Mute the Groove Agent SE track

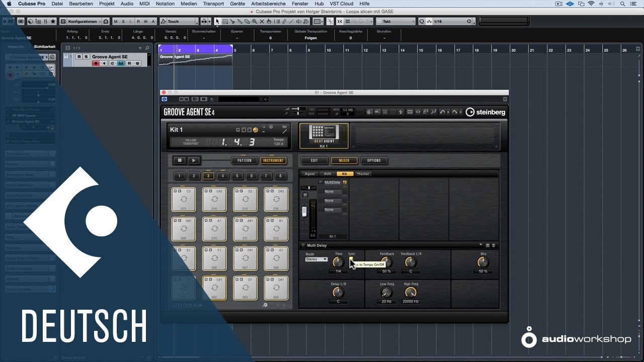point(78,57)
